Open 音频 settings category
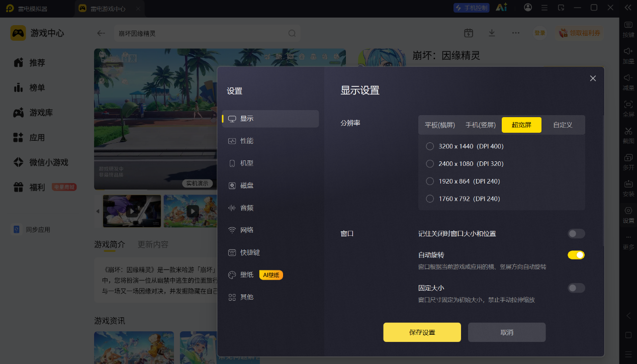Image resolution: width=637 pixels, height=364 pixels. coord(270,208)
